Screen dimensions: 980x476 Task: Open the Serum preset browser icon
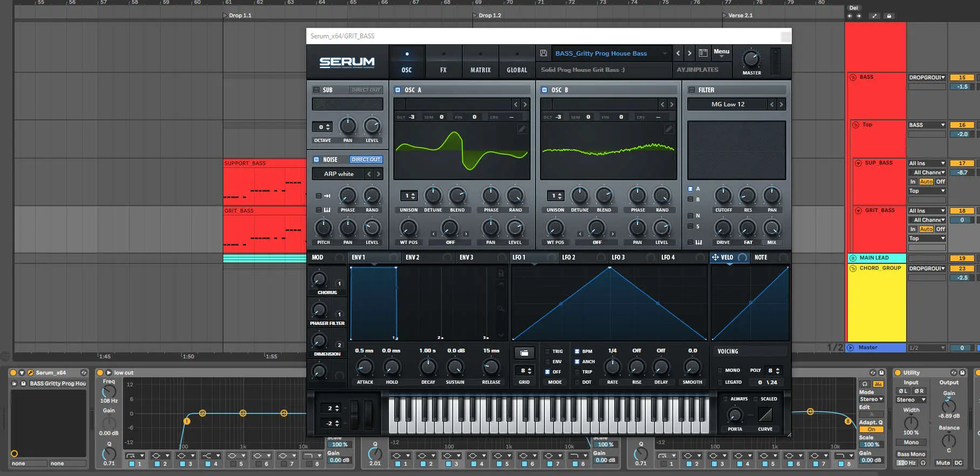click(703, 53)
